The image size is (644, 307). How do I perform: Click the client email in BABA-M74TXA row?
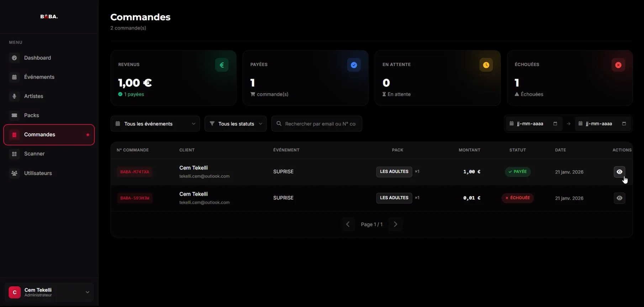click(204, 176)
